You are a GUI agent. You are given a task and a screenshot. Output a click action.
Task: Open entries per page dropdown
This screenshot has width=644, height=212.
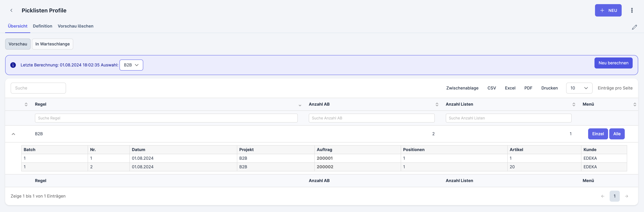[579, 88]
